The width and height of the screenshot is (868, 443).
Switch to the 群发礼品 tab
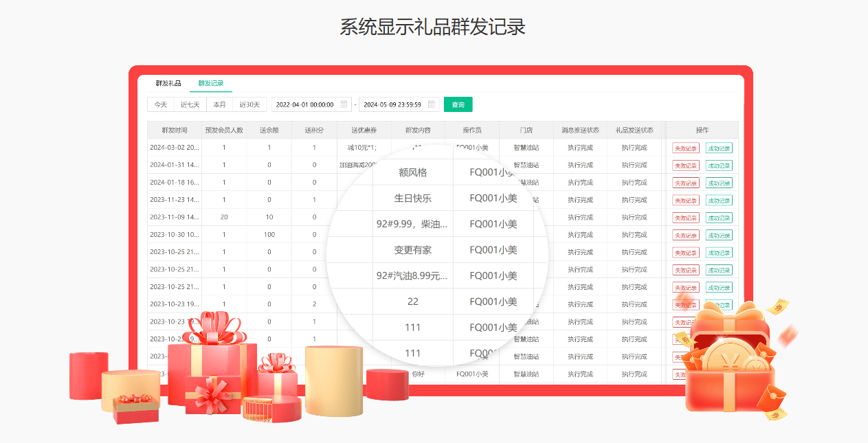coord(168,83)
